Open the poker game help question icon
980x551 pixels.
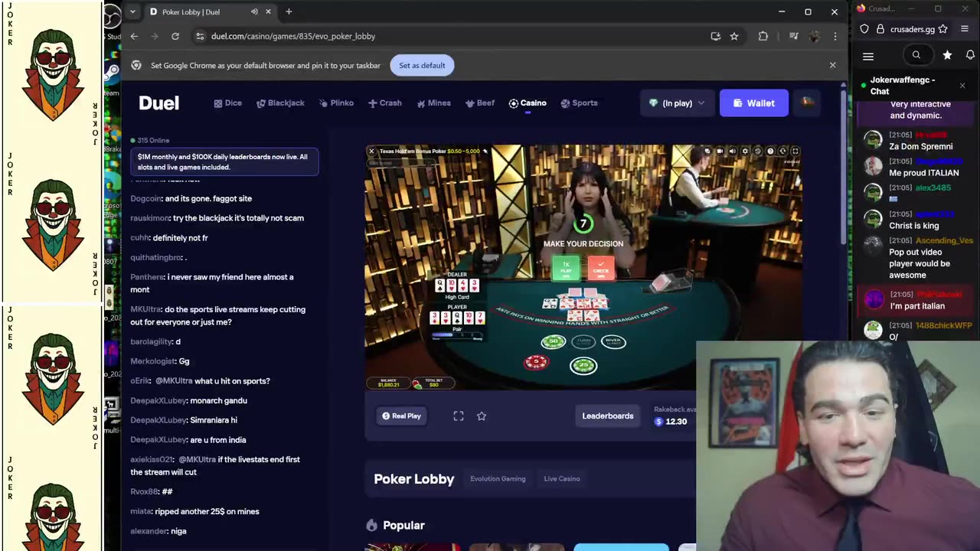point(770,151)
